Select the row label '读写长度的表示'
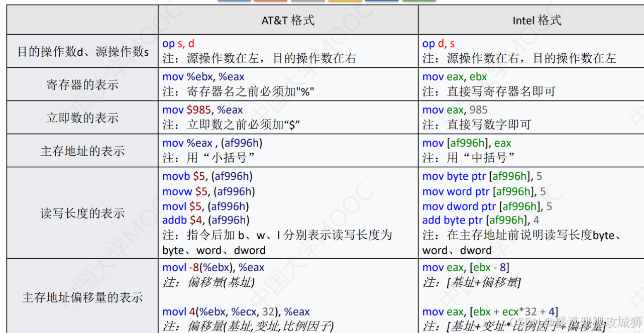644x333 pixels. 82,213
